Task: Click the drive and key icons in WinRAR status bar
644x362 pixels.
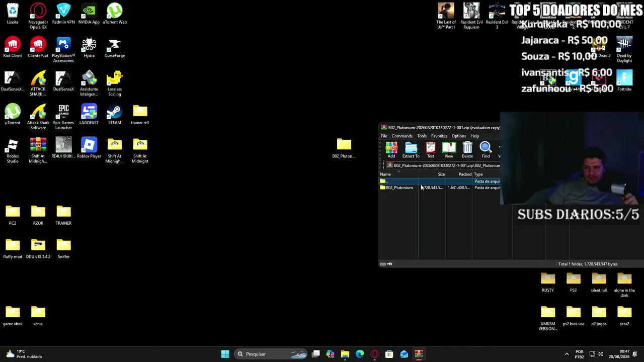Action: click(x=386, y=264)
